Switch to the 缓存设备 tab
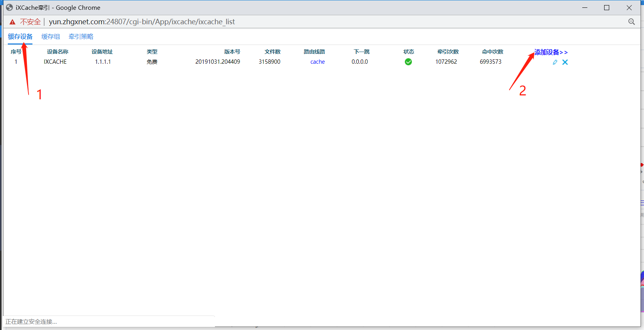 (20, 37)
